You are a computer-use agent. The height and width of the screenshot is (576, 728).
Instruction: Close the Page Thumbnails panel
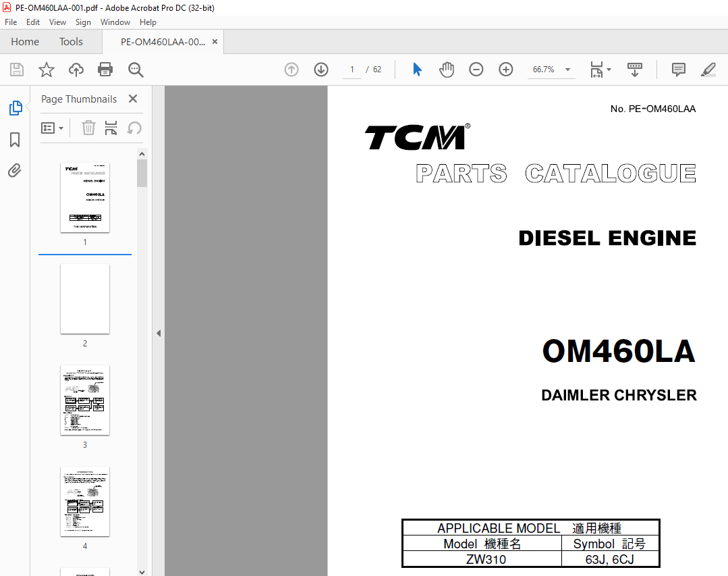tap(133, 99)
